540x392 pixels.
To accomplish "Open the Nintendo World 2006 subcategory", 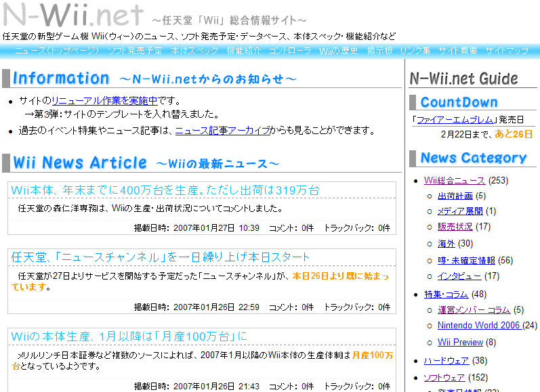I will point(479,325).
